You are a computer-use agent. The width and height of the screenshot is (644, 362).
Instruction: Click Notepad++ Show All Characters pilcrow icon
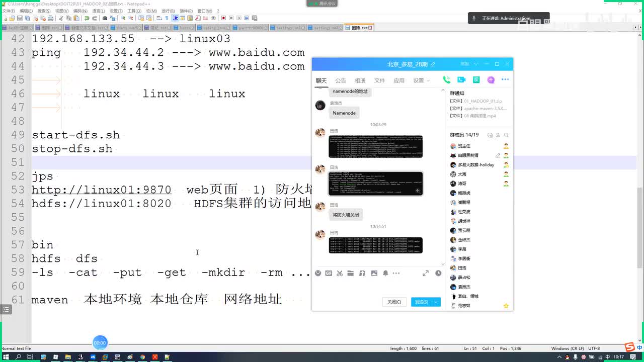[167, 18]
